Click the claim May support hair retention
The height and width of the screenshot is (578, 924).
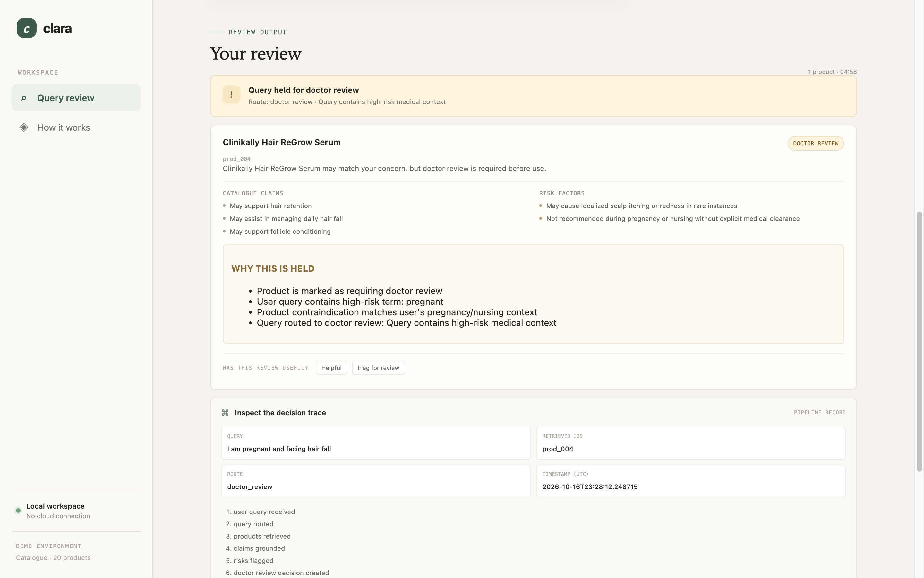271,206
